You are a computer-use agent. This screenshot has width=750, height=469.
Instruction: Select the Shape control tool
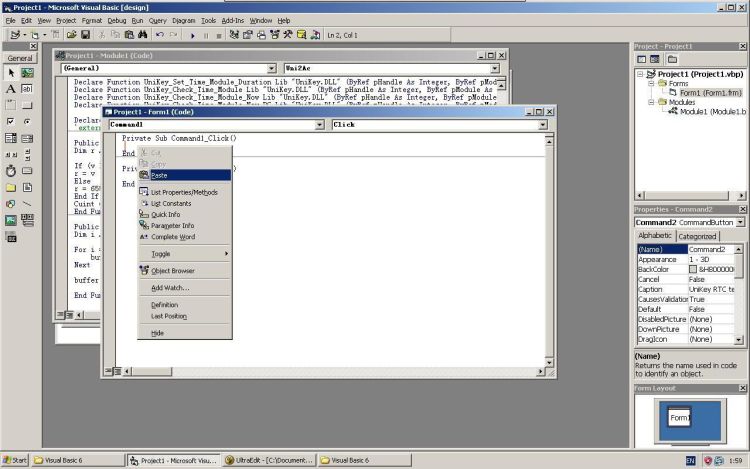pos(11,204)
